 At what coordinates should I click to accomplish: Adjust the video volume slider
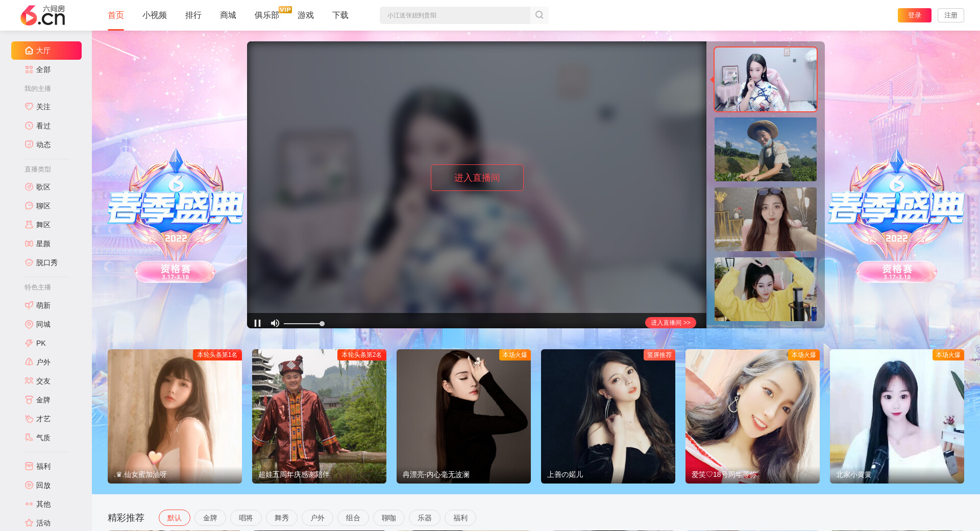304,324
